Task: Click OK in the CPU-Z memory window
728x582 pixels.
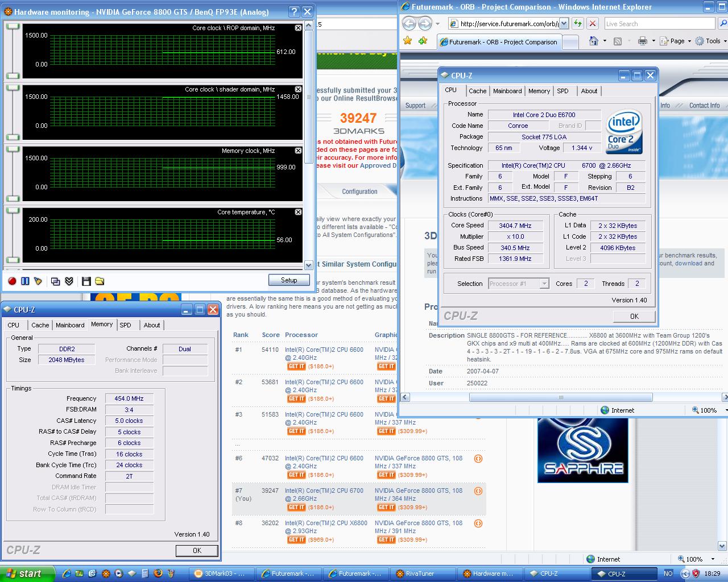Action: (x=197, y=550)
